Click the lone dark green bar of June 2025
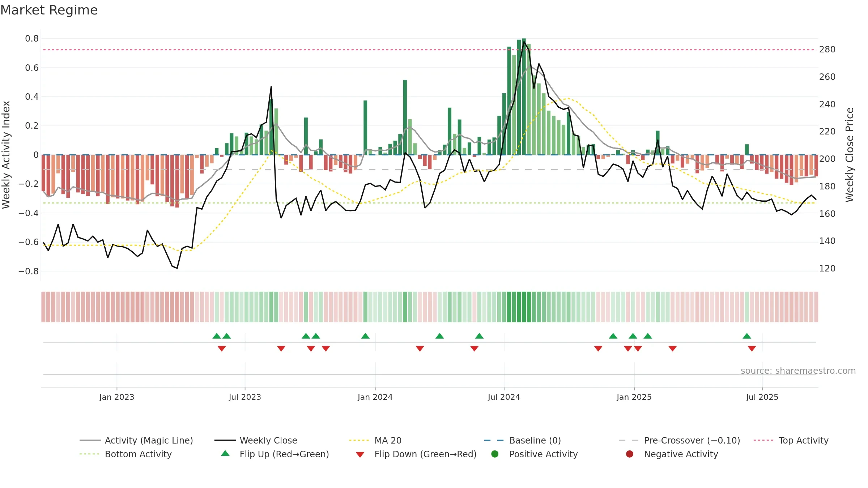This screenshot has height=488, width=868. point(747,149)
